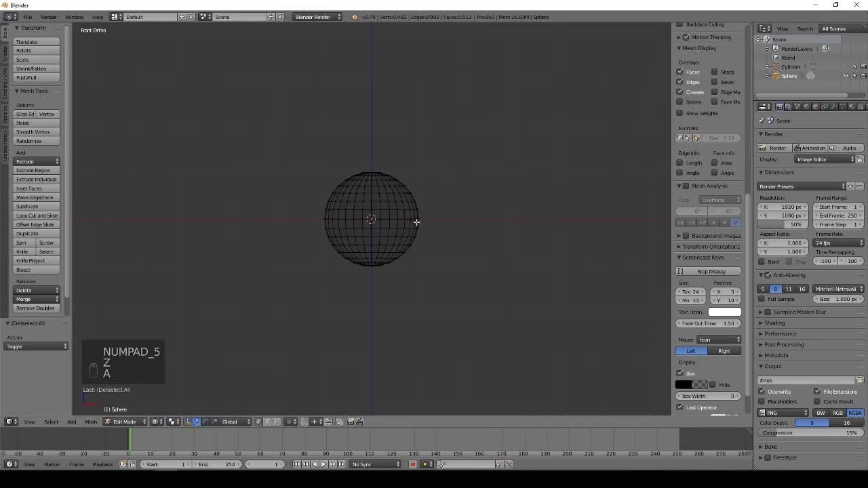Viewport: 868px width, 488px height.
Task: Open the Render properties tab icon
Action: (780, 106)
